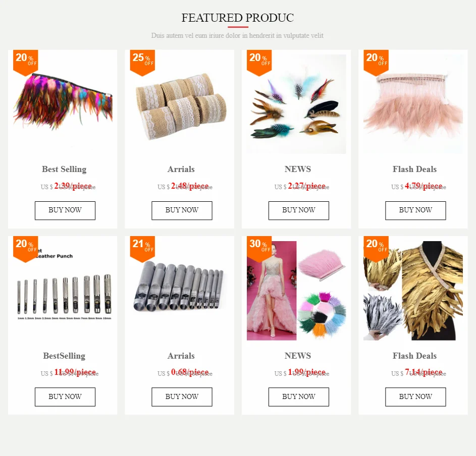Image resolution: width=476 pixels, height=456 pixels.
Task: Open the pink ostrich feather fringe image
Action: pos(413,104)
